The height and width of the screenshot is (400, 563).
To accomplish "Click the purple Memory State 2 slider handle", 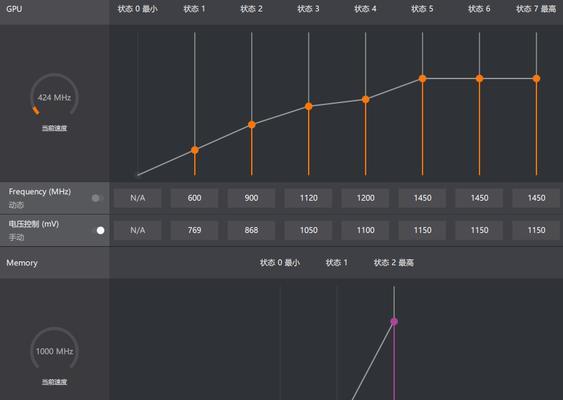I will 394,321.
